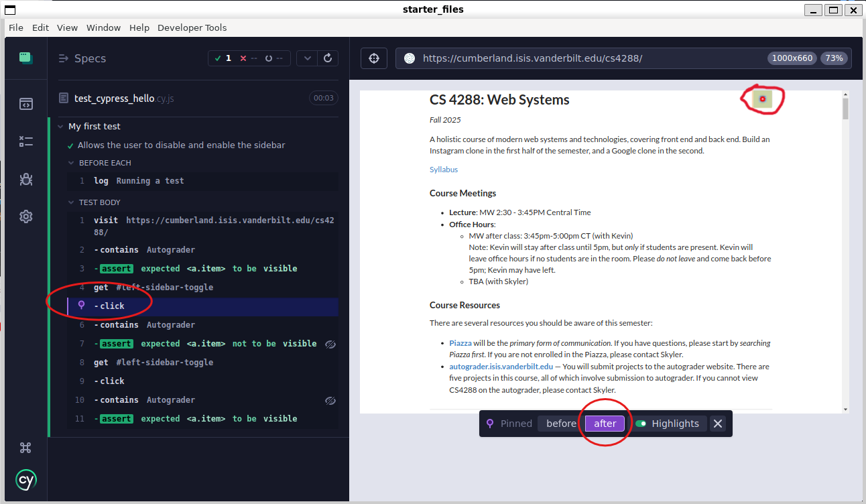Collapse the BEFORE EACH section
The image size is (866, 504).
72,163
